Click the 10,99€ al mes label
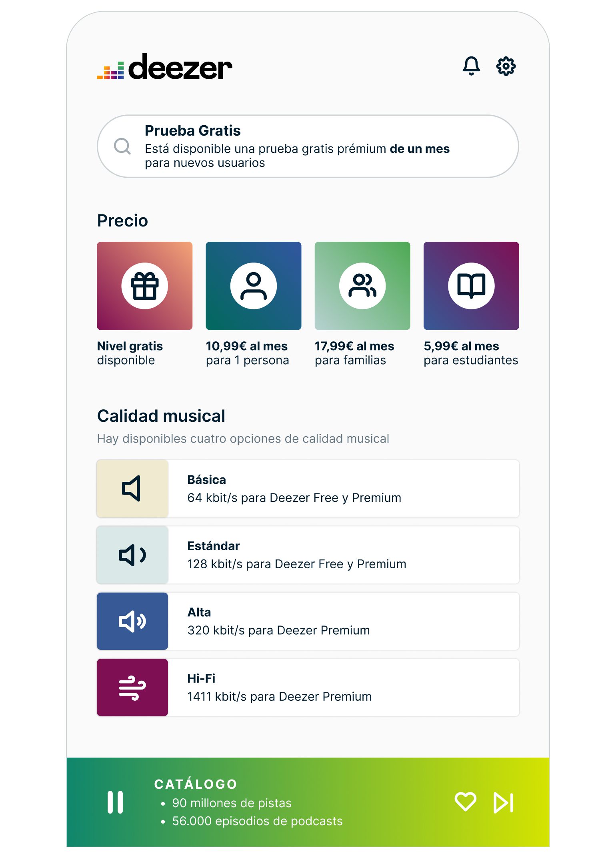 [247, 346]
